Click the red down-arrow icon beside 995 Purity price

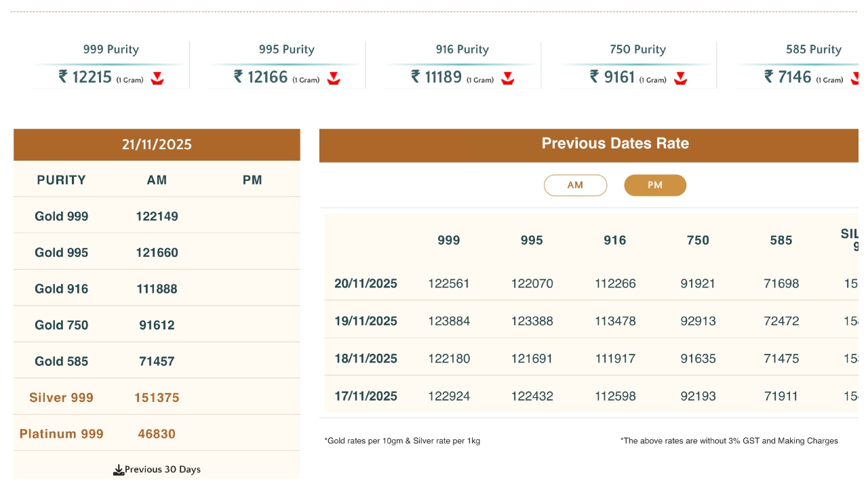(x=333, y=79)
